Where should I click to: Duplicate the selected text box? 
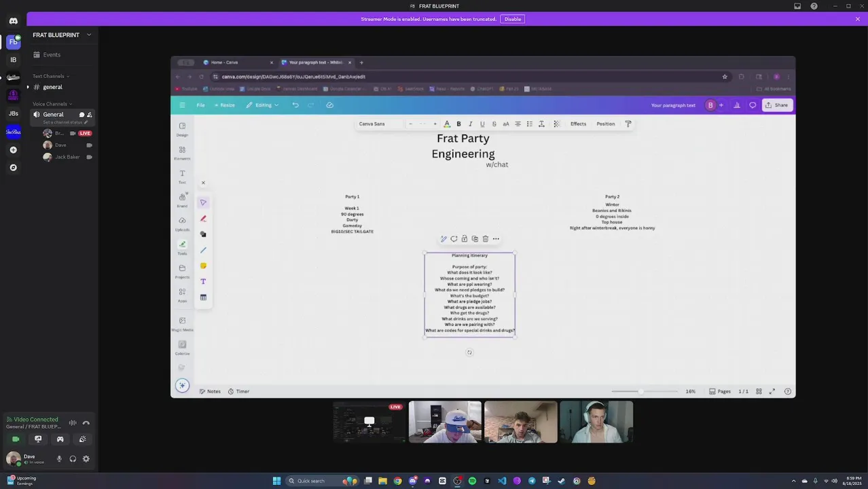(x=475, y=239)
